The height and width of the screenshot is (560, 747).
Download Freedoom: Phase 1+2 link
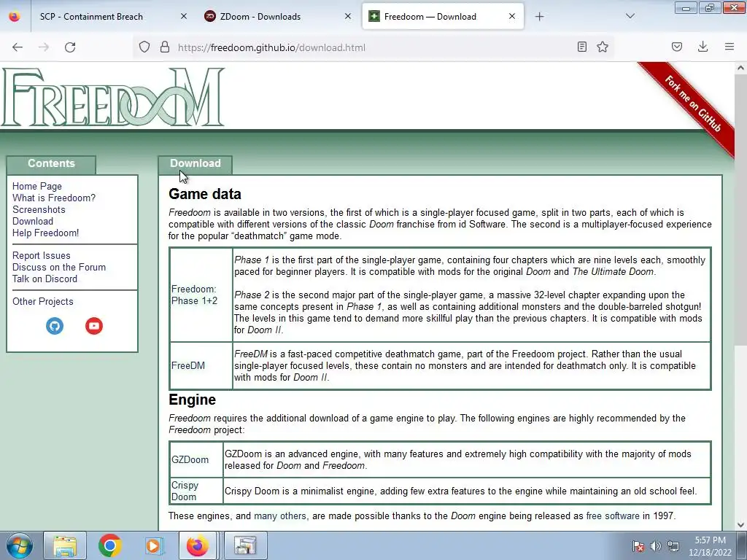pos(194,295)
